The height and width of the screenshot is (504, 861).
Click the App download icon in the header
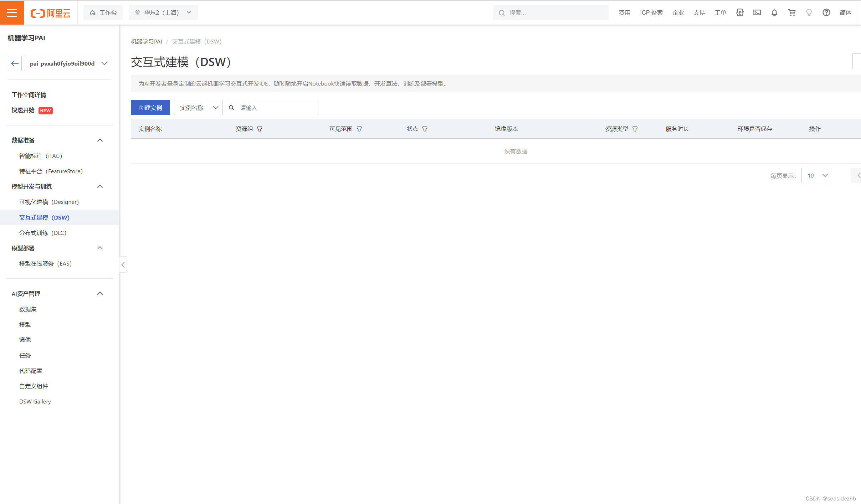[740, 12]
